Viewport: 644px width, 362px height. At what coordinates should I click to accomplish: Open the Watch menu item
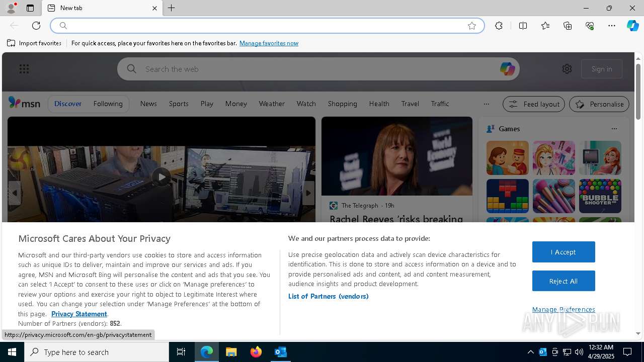(306, 104)
